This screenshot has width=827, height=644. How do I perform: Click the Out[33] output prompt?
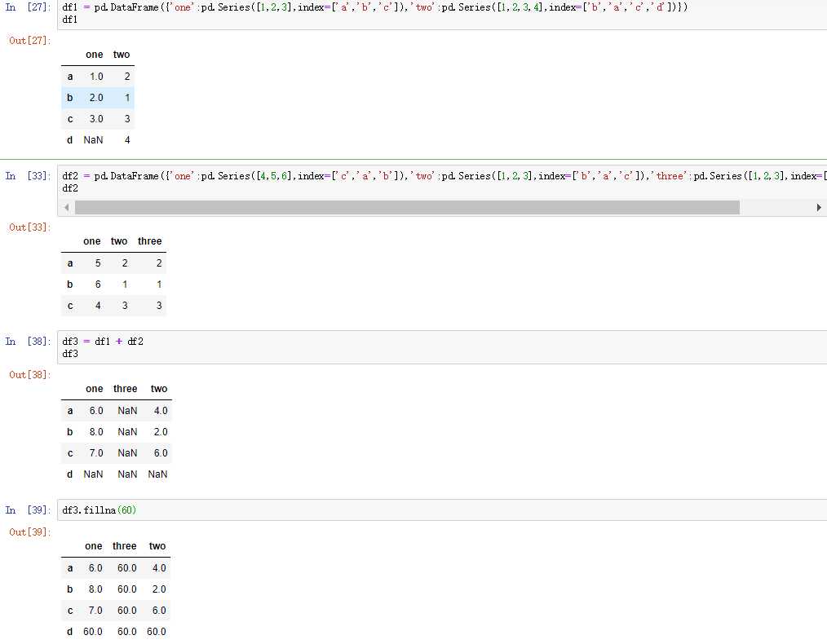pos(29,227)
